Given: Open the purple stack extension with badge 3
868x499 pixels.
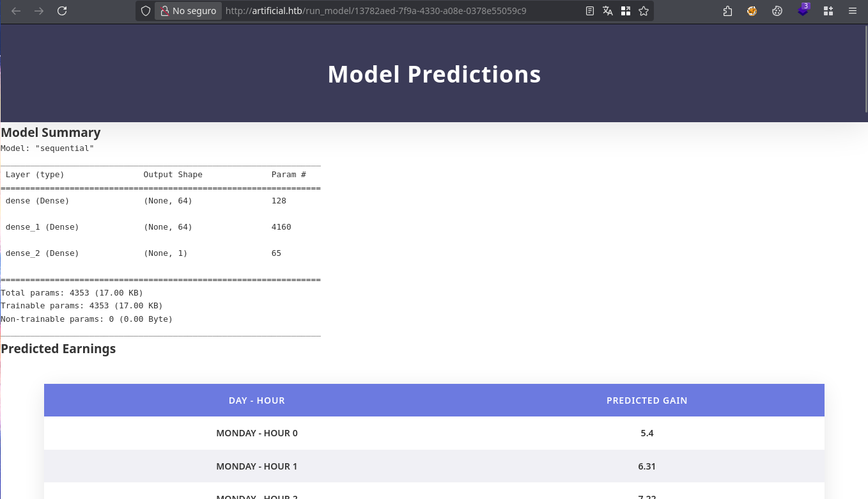Looking at the screenshot, I should click(x=803, y=10).
